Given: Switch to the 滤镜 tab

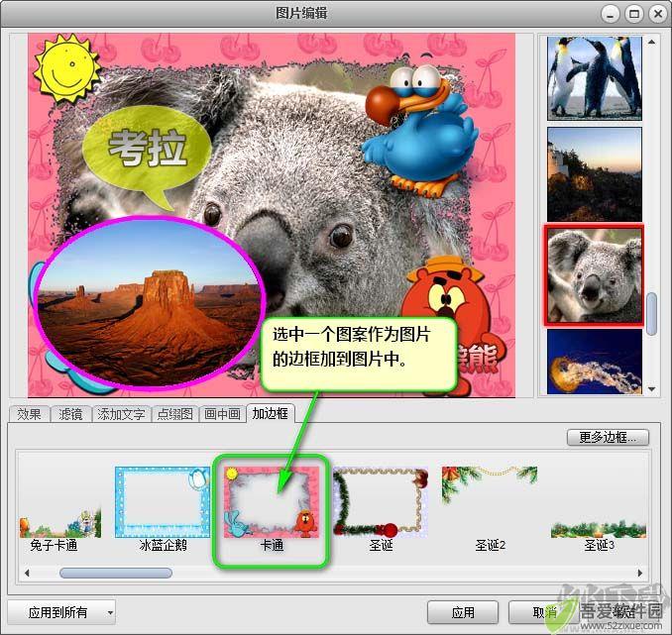Looking at the screenshot, I should 70,414.
